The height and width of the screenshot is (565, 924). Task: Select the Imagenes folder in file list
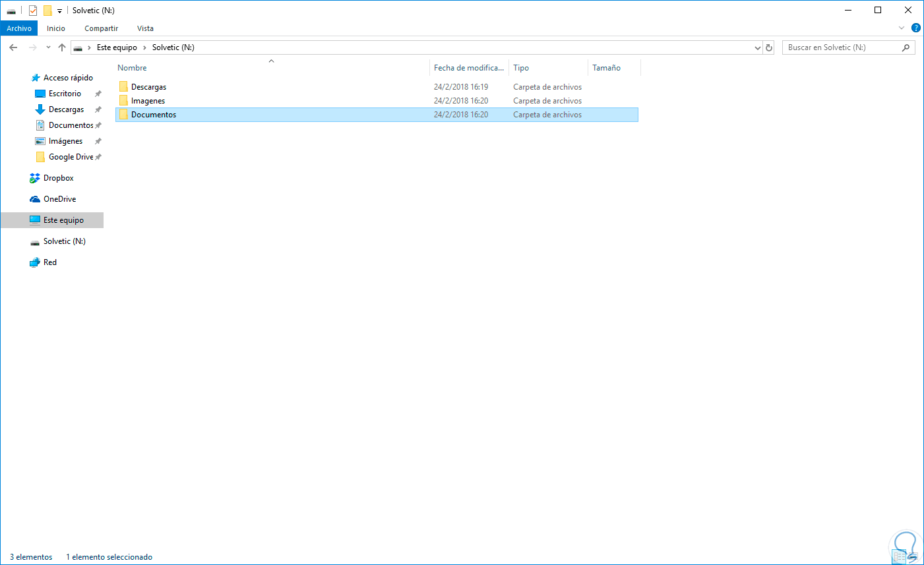pos(148,101)
